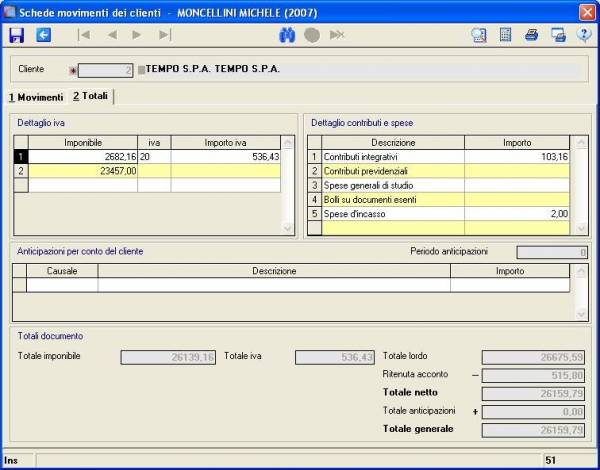Open the calculator toolbar icon
600x470 pixels.
click(505, 35)
